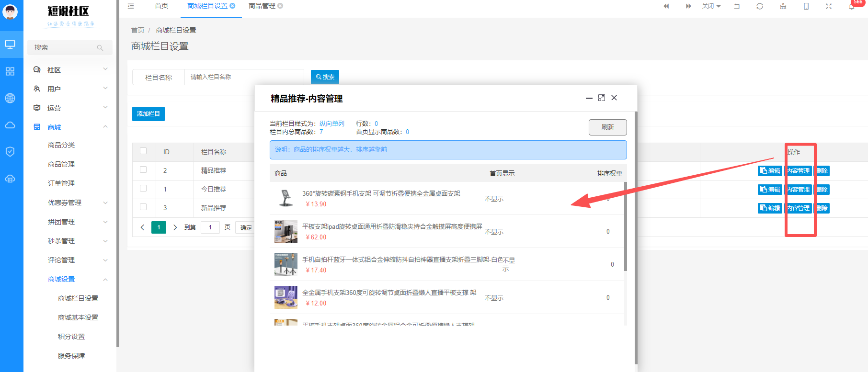Click 编辑 for the 精品推荐 row
868x372 pixels.
770,171
